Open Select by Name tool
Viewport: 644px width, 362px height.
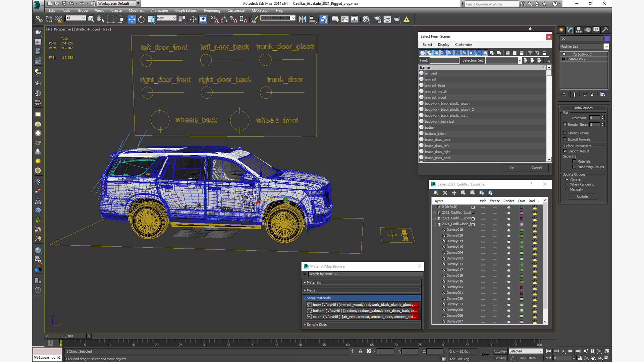[x=101, y=19]
